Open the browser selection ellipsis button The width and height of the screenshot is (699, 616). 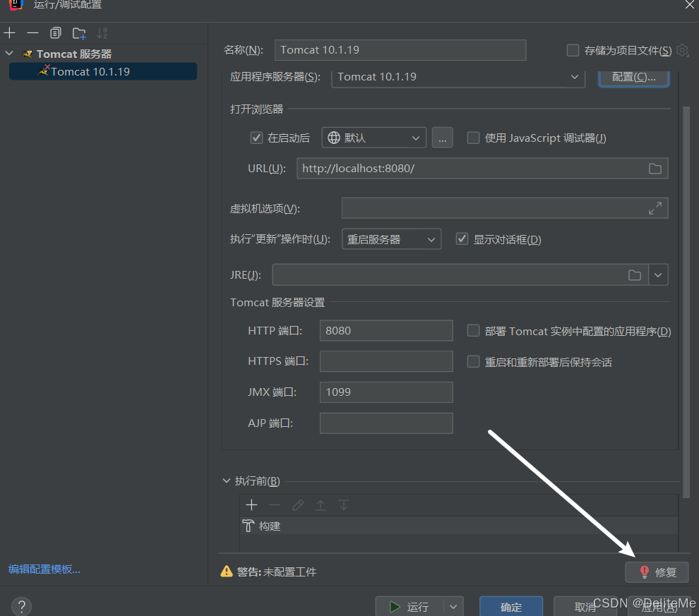(442, 138)
